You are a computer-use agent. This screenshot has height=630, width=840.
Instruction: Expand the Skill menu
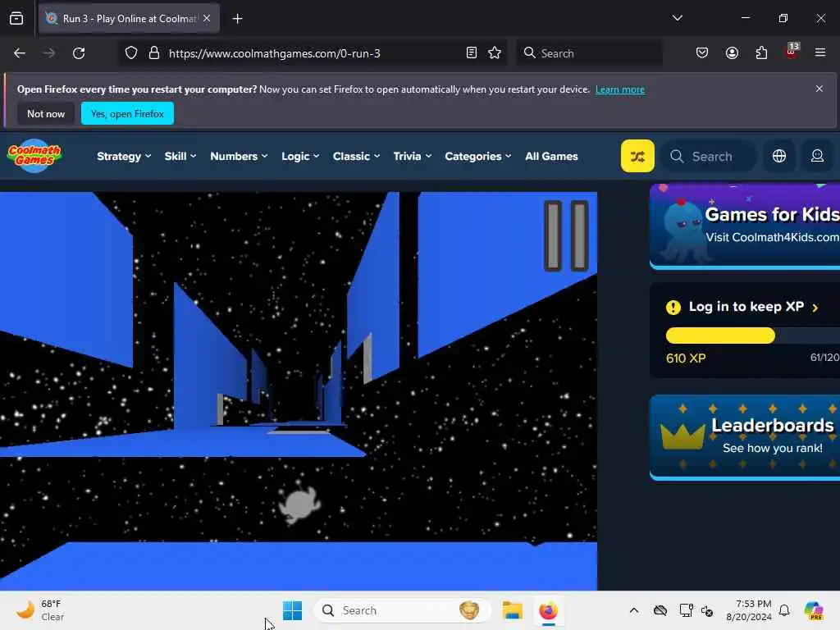(180, 156)
